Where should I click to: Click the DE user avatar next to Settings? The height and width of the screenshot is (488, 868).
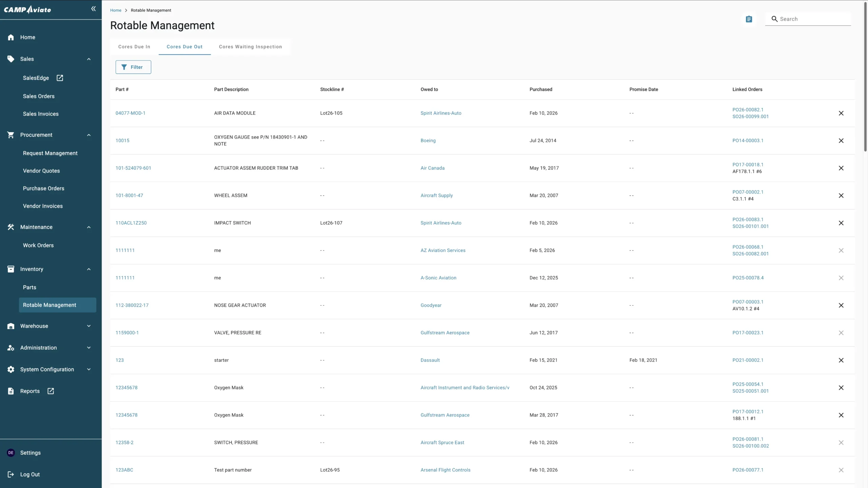click(11, 453)
